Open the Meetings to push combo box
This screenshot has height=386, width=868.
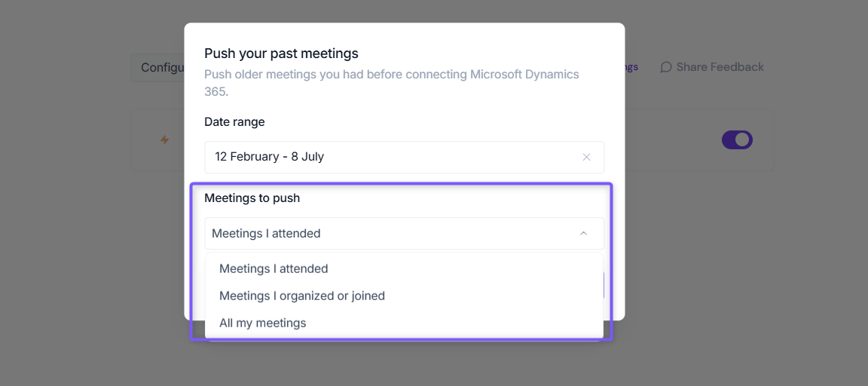click(404, 234)
